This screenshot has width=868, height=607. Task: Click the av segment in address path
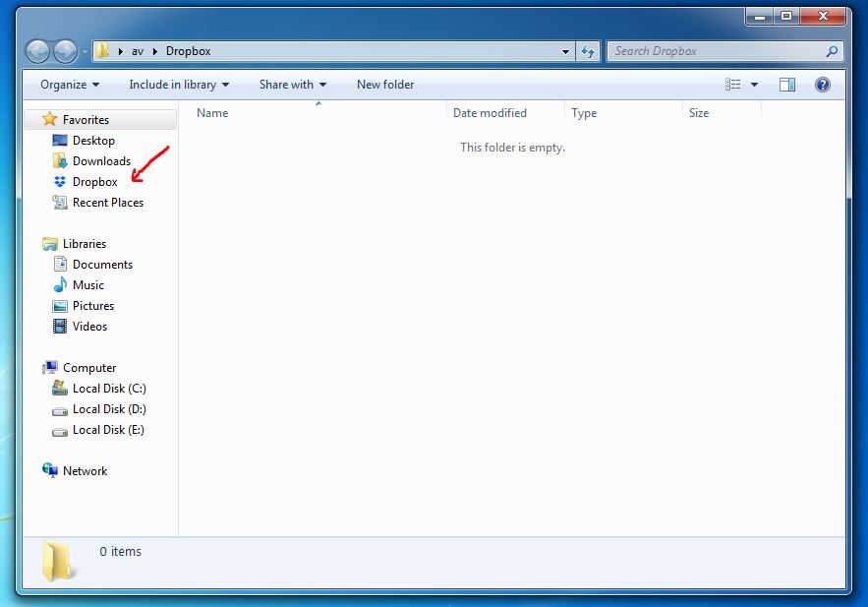click(x=138, y=51)
